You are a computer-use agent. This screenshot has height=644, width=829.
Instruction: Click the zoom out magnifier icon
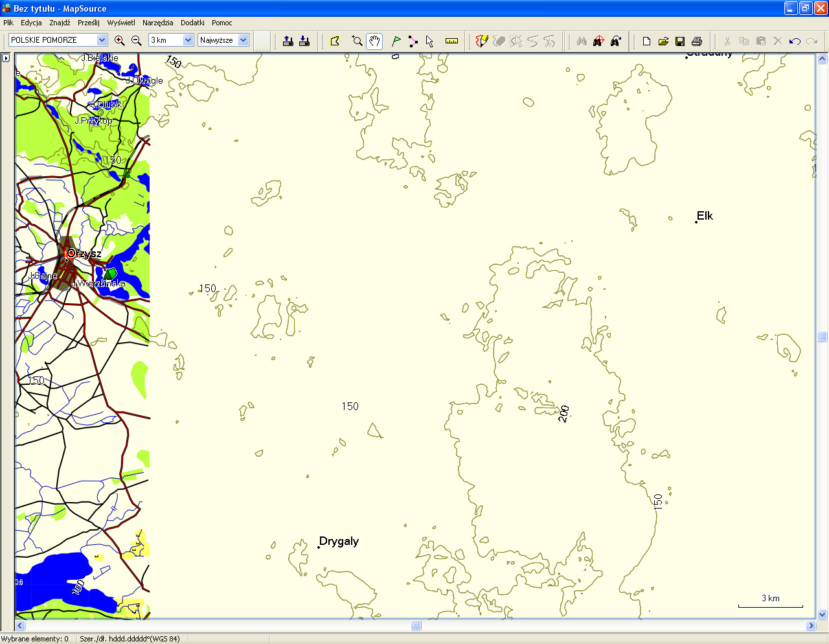click(x=136, y=40)
